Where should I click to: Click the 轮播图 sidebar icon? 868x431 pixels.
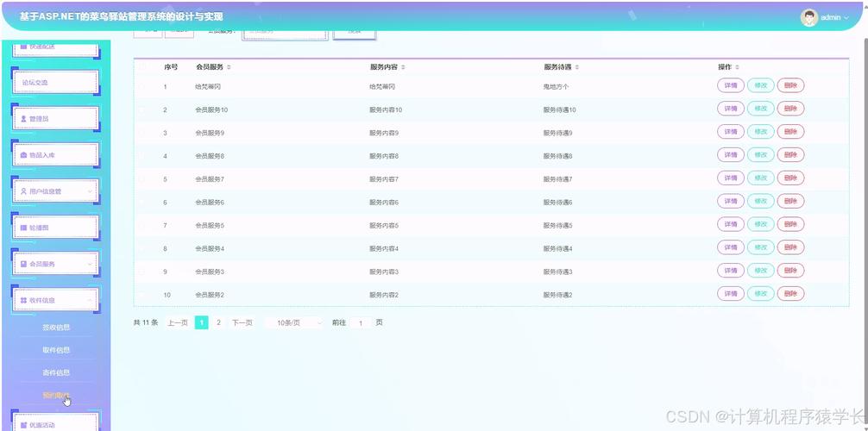coord(23,228)
